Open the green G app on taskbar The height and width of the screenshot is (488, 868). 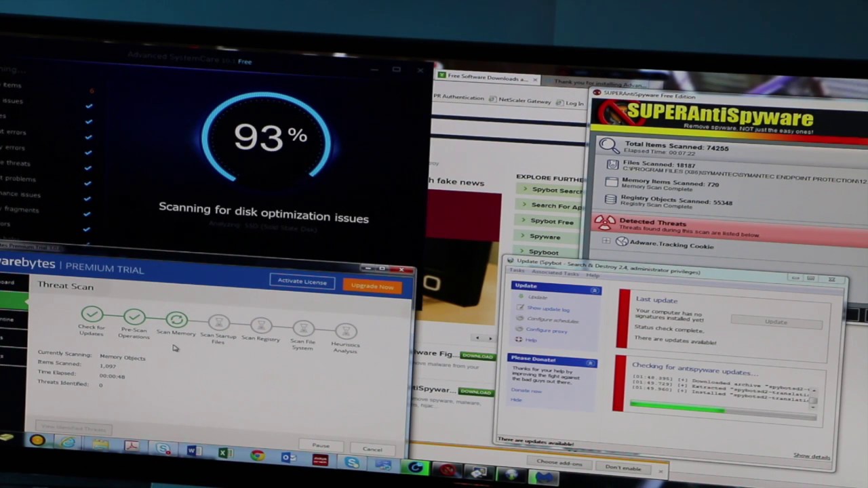point(415,467)
